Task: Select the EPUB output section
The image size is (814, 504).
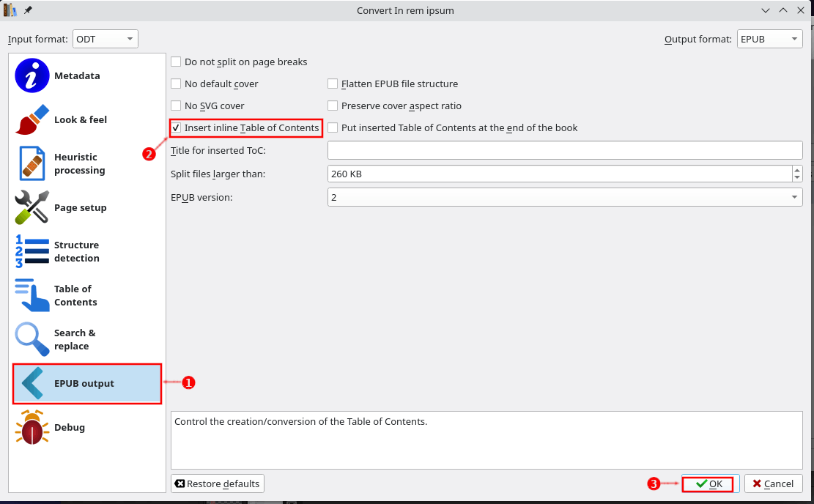Action: [86, 384]
